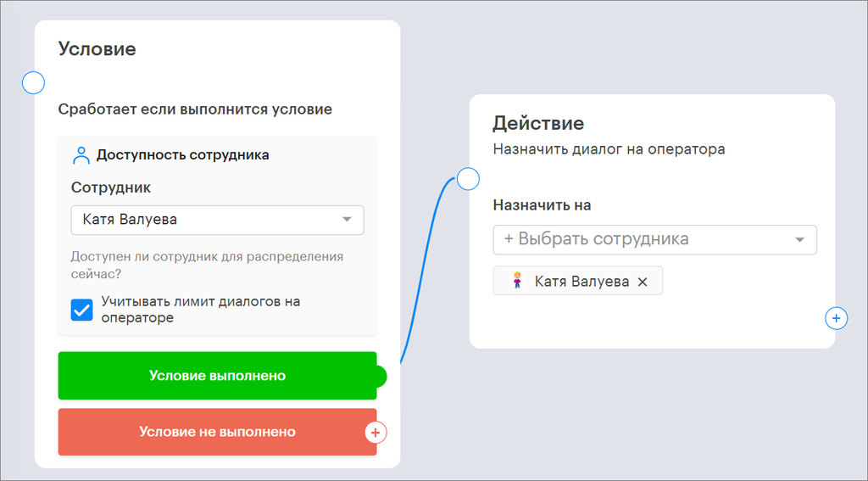Click Катя Валуева avatar in the assignee chip
Viewport: 868px width, 481px height.
click(517, 282)
